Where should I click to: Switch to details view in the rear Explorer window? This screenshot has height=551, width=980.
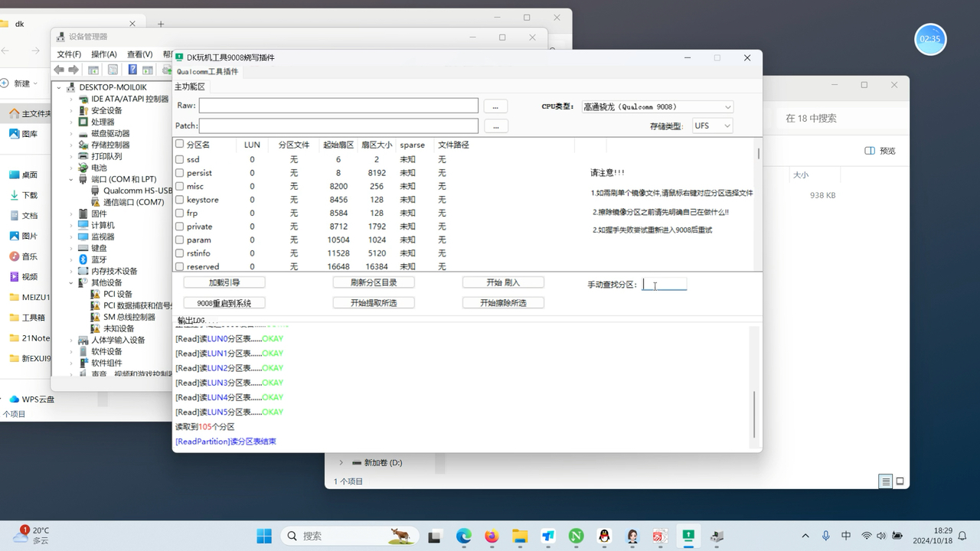886,481
